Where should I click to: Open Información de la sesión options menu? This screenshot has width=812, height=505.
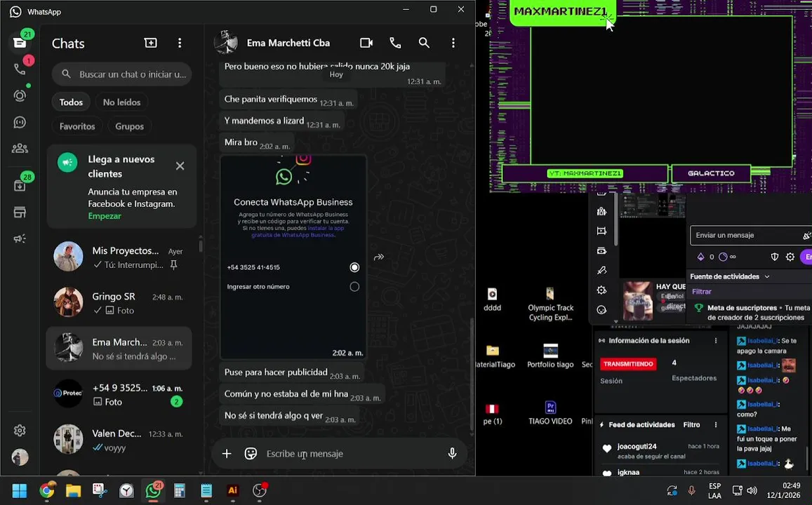(x=716, y=341)
